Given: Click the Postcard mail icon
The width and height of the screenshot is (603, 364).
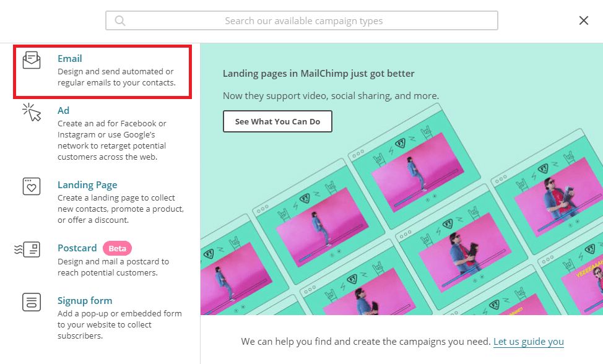Looking at the screenshot, I should (x=27, y=249).
